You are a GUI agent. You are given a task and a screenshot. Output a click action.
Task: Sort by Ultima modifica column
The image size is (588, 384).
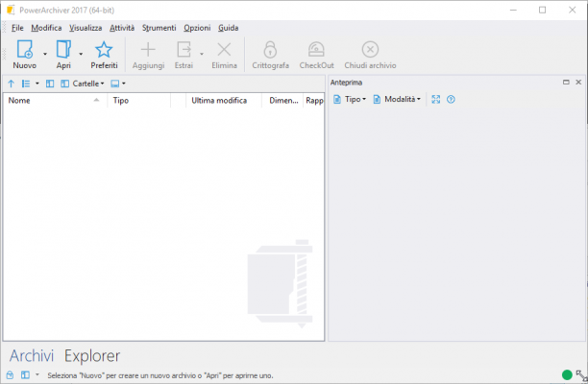(x=224, y=101)
